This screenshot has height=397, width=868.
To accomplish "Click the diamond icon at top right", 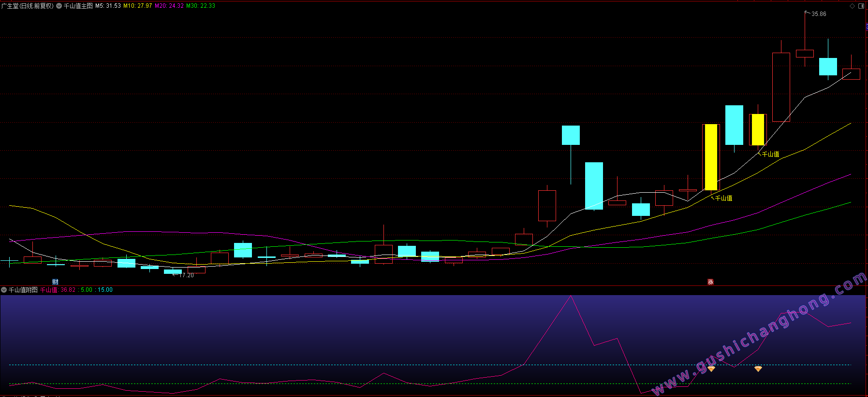I will coord(852,6).
